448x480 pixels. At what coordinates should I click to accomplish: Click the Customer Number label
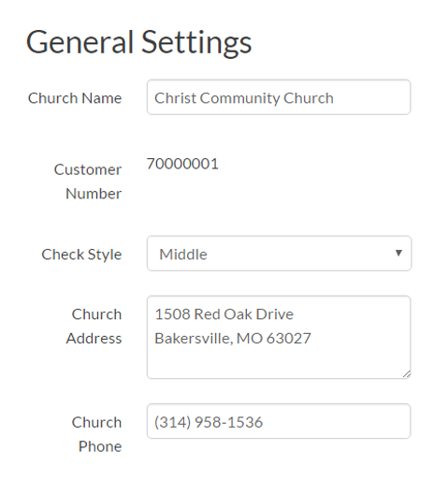pyautogui.click(x=88, y=182)
